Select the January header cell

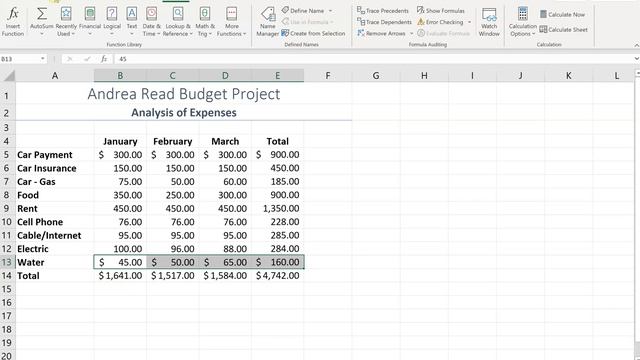click(x=120, y=141)
